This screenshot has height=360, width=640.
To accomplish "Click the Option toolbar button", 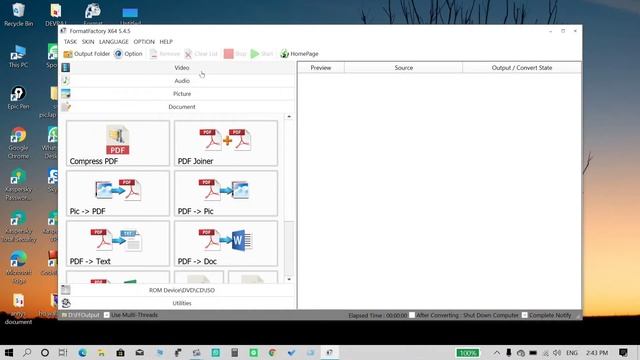I will 128,54.
